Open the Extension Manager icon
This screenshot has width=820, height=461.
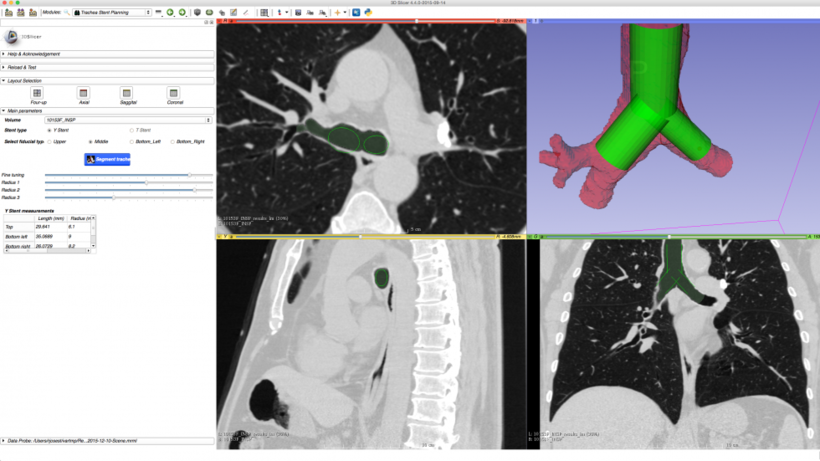point(356,12)
